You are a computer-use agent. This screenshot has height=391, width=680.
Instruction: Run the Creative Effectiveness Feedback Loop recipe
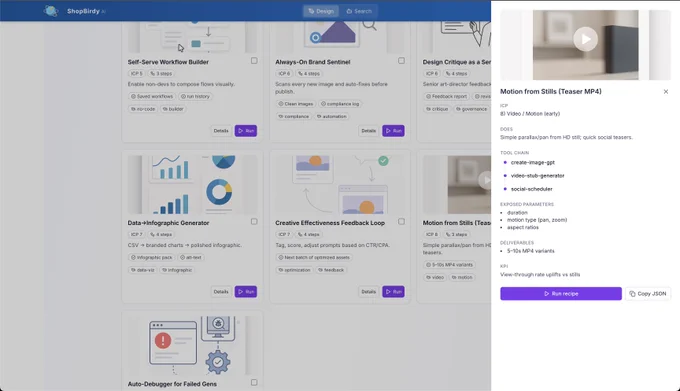tap(393, 291)
